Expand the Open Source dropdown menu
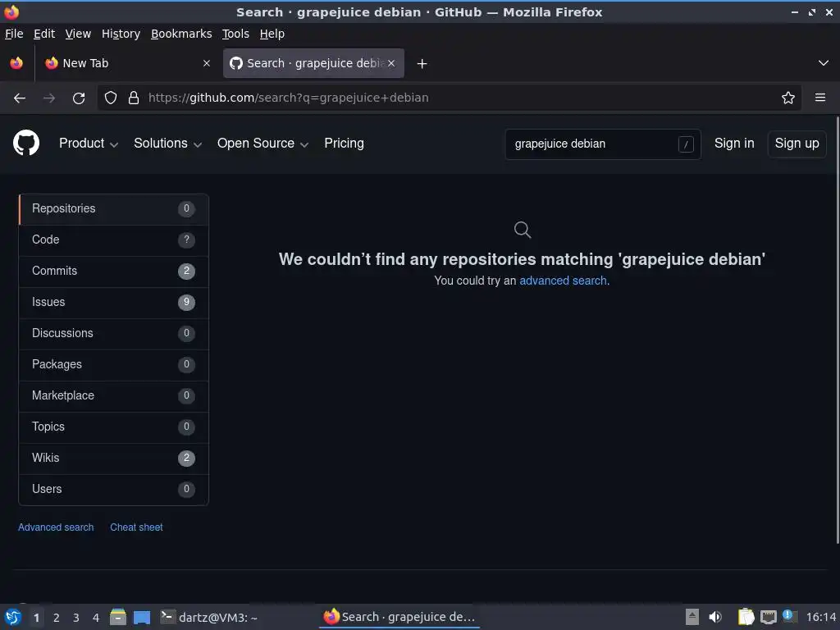The width and height of the screenshot is (840, 630). coord(263,143)
